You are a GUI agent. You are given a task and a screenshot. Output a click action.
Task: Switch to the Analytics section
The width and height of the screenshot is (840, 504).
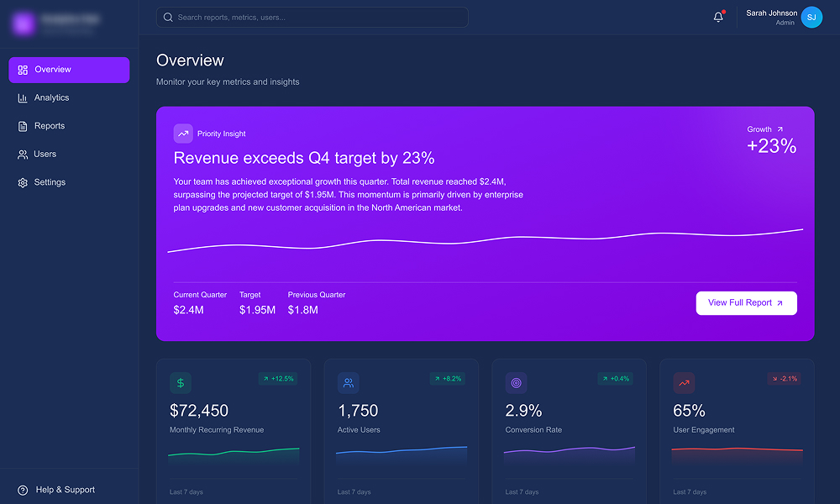(52, 97)
